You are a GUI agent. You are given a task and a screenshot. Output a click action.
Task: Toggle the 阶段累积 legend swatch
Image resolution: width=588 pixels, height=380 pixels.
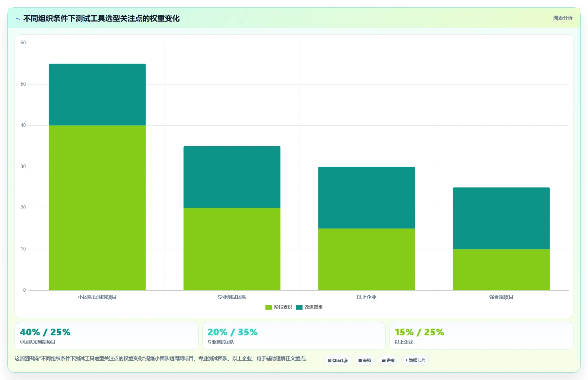tap(268, 307)
